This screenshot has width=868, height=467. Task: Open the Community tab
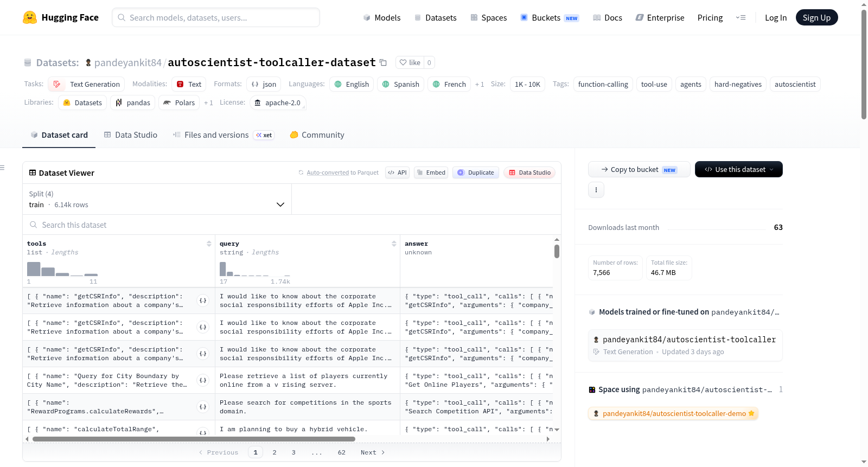pos(317,135)
